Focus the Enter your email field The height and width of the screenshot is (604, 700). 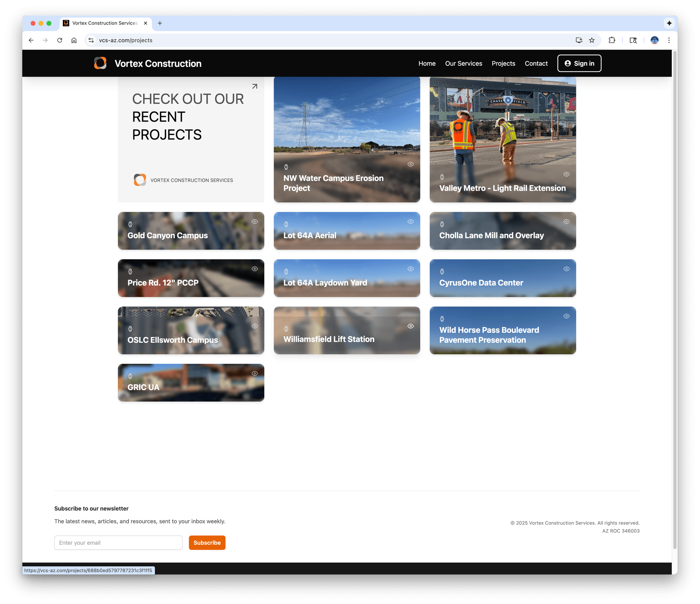click(x=118, y=543)
